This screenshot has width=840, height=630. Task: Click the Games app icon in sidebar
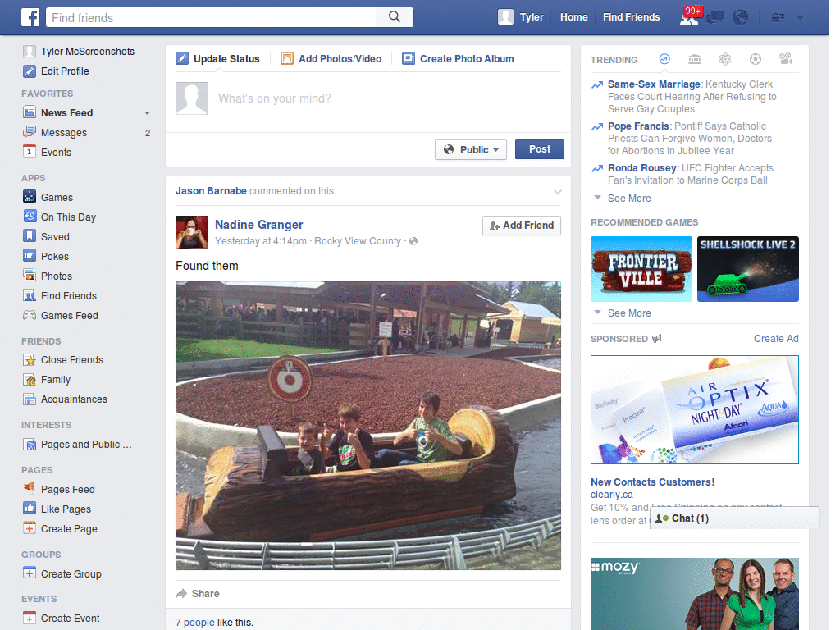click(x=30, y=197)
